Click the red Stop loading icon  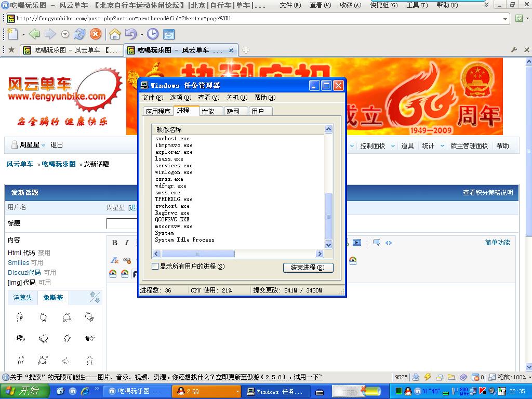tap(96, 34)
